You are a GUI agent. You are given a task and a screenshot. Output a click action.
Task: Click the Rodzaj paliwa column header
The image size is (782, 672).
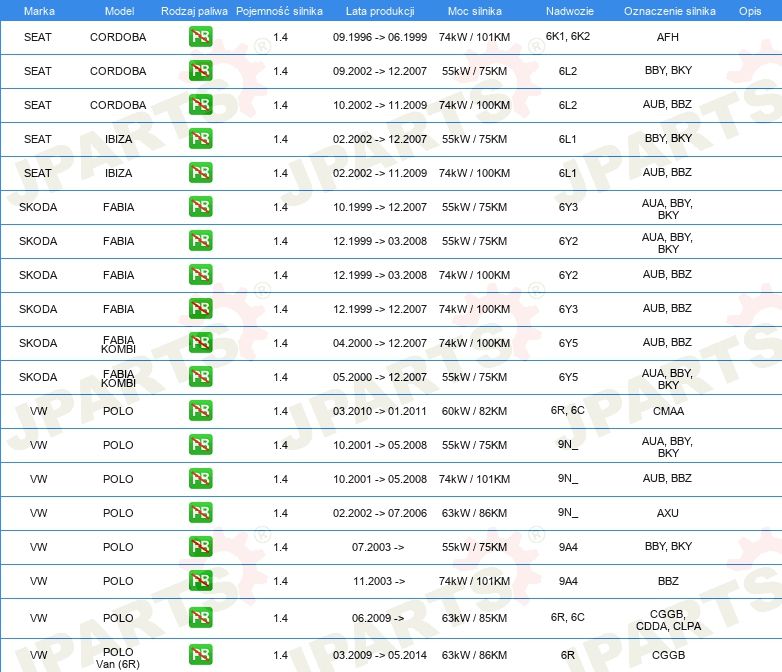click(x=194, y=11)
